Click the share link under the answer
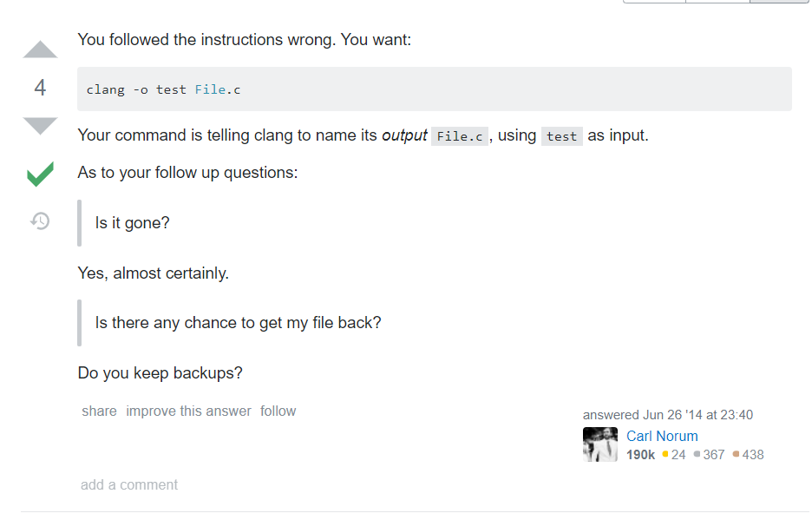The image size is (812, 520). (x=99, y=411)
